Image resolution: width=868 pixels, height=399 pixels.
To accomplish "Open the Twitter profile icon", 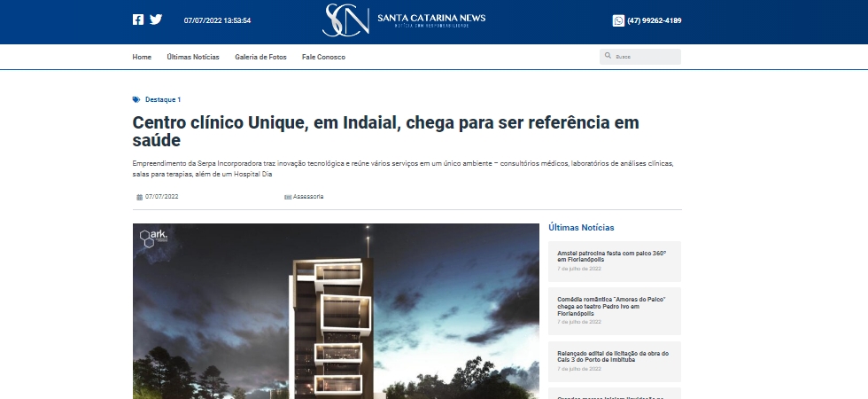I will click(x=156, y=20).
